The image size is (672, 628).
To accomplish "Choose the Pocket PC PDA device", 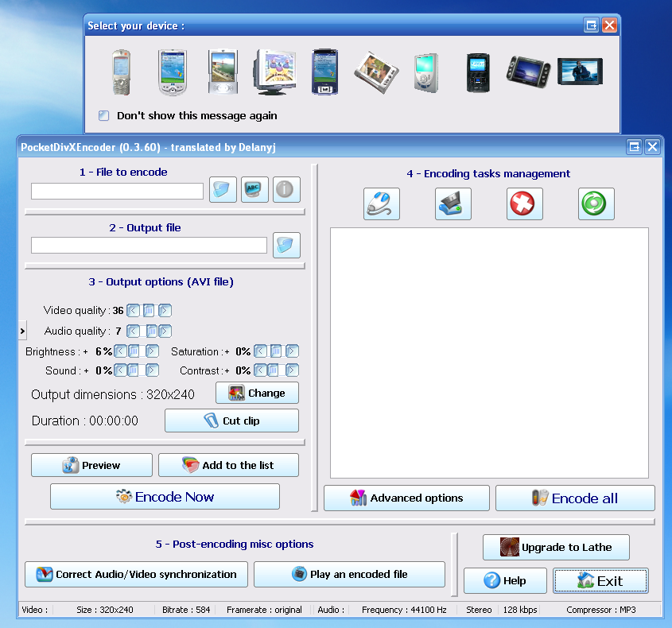I will [173, 72].
